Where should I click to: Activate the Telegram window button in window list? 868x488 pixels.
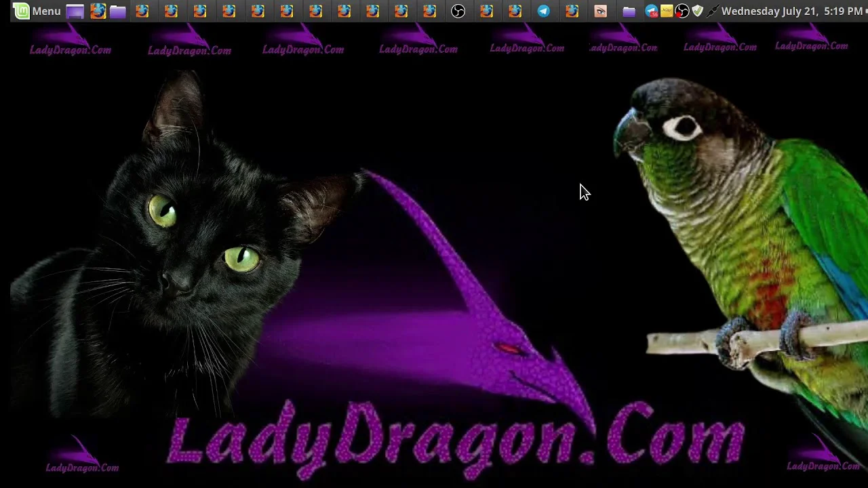[544, 11]
